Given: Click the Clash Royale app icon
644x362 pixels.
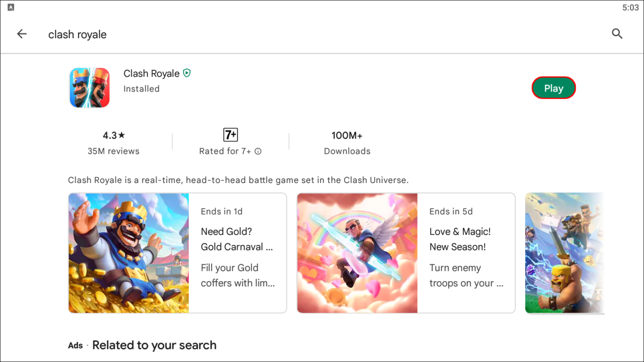Looking at the screenshot, I should [90, 87].
